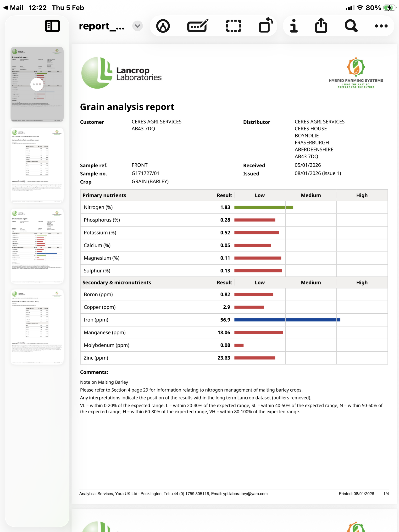Tap the "Nitrogen (%)" row label
This screenshot has width=399, height=532.
tap(98, 207)
